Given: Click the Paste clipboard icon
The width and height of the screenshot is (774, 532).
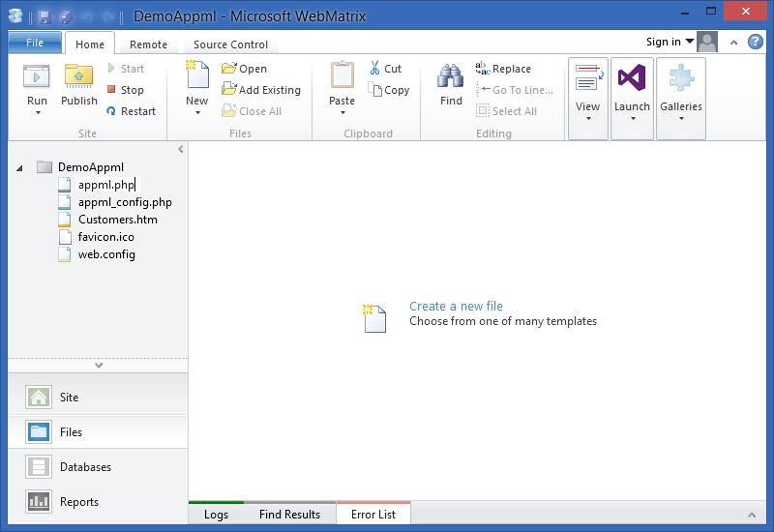Looking at the screenshot, I should [342, 77].
